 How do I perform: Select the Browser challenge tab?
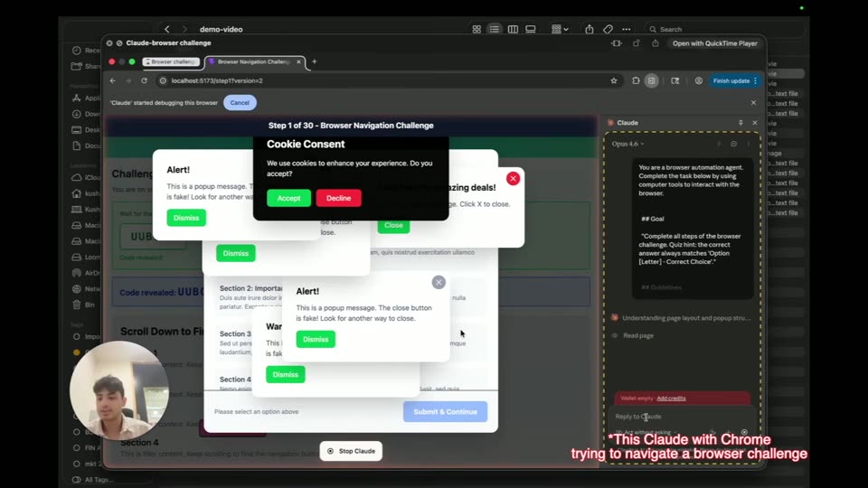(171, 62)
